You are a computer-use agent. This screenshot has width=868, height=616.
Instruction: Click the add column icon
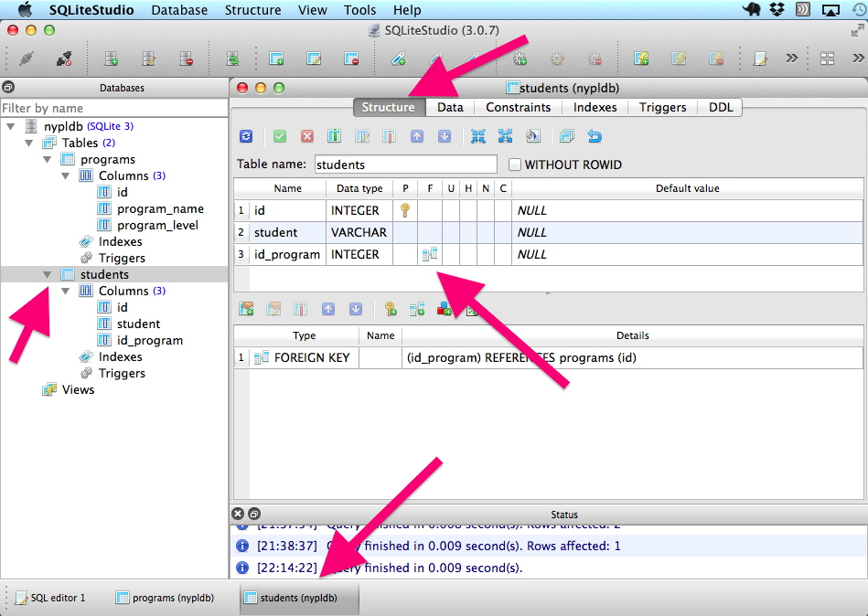coord(335,136)
